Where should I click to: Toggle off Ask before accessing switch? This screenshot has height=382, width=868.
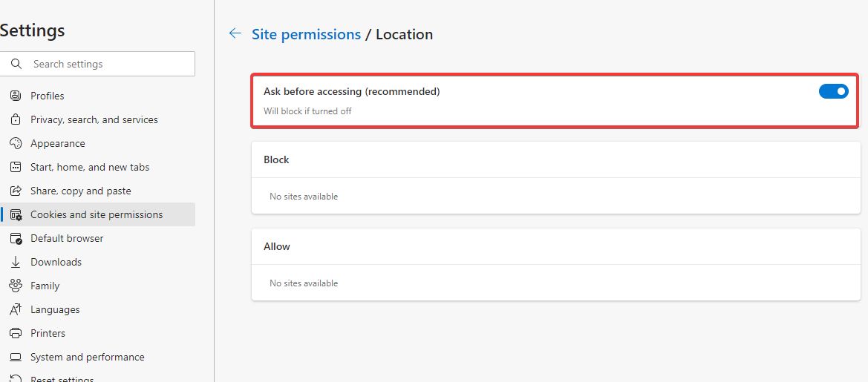coord(833,91)
